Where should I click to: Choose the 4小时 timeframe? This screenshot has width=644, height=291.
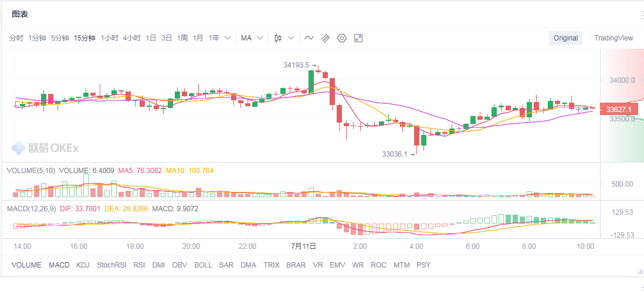(131, 38)
